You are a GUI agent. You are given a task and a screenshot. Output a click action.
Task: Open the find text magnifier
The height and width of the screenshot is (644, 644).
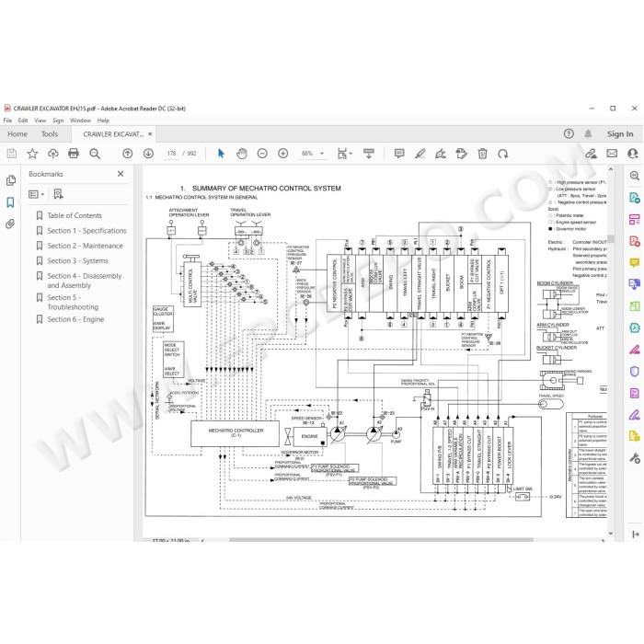tap(95, 154)
